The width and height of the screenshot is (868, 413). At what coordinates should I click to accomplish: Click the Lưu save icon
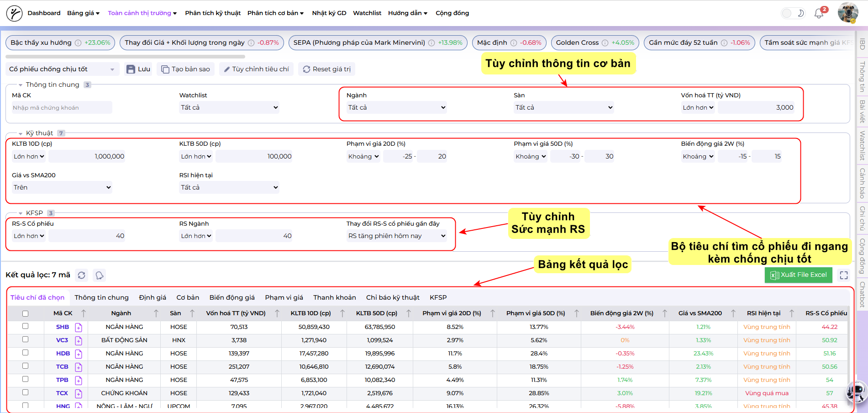pos(131,69)
